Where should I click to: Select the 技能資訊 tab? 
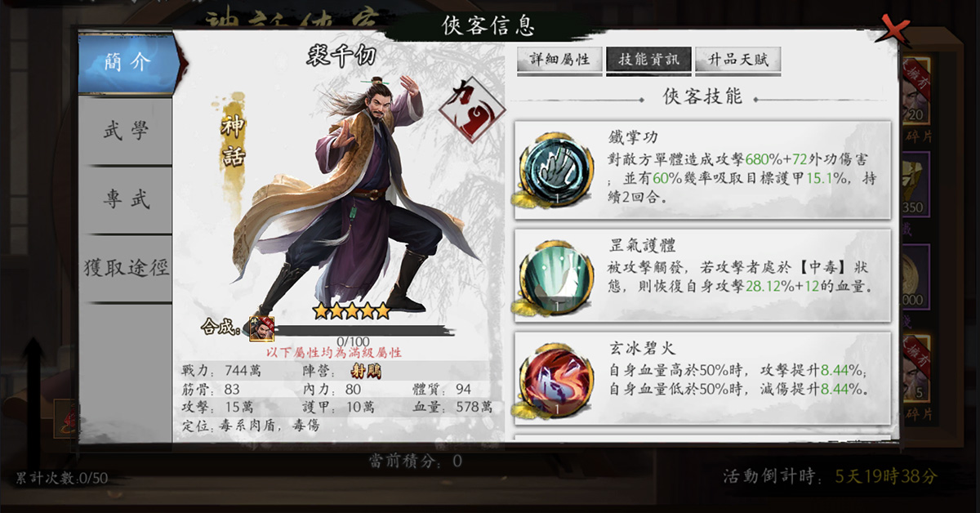coord(648,60)
